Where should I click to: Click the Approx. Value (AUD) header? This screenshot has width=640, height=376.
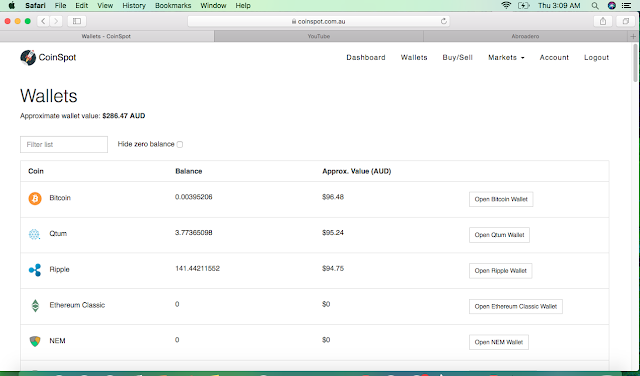tap(356, 171)
